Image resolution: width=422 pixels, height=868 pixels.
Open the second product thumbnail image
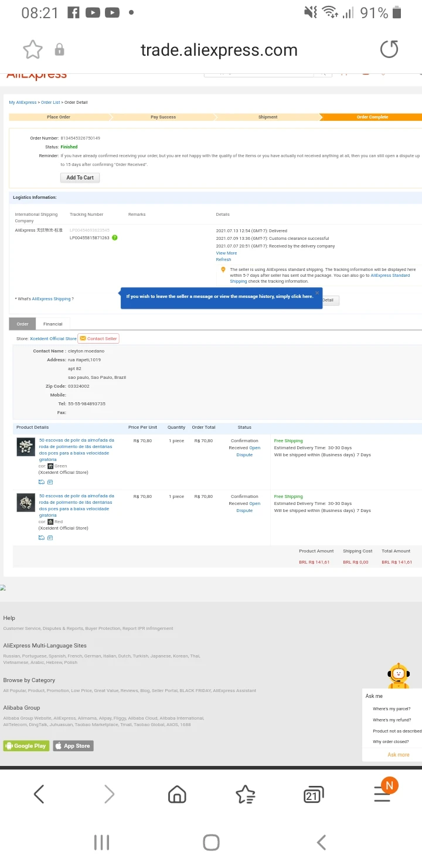point(26,503)
